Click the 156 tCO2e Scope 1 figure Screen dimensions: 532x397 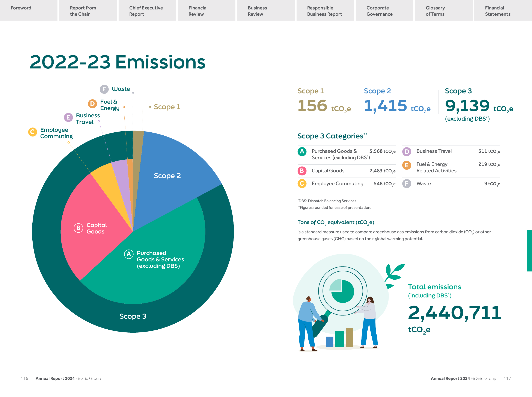click(324, 106)
